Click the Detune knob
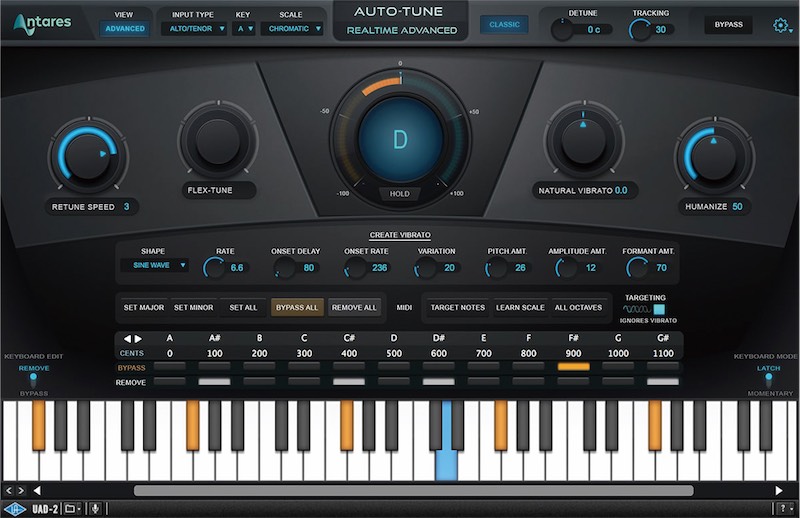 [562, 30]
